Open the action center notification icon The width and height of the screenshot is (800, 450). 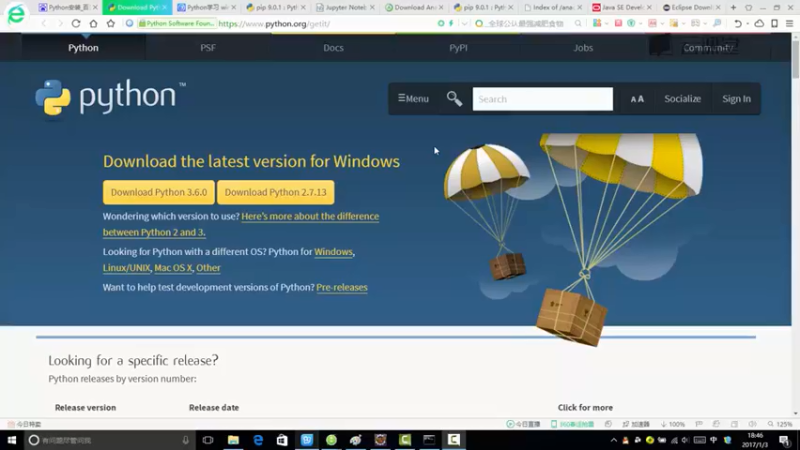pyautogui.click(x=785, y=440)
